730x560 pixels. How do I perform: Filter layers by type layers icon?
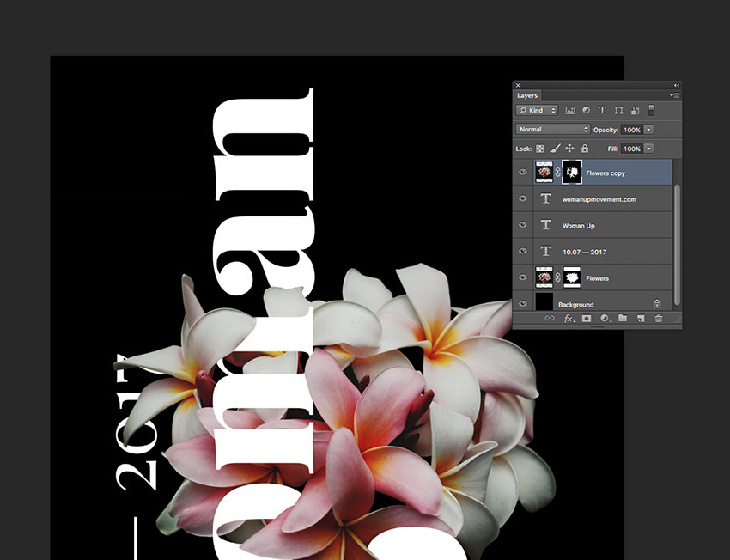coord(602,110)
